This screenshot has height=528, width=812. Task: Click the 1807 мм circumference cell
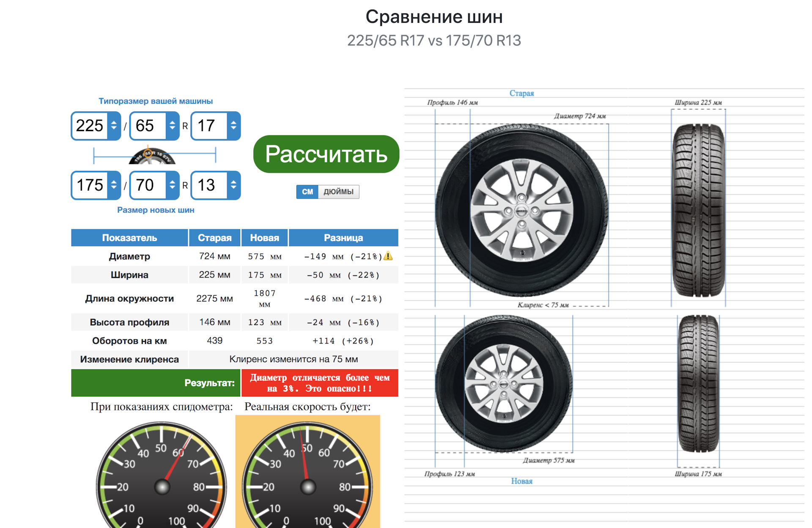264,299
